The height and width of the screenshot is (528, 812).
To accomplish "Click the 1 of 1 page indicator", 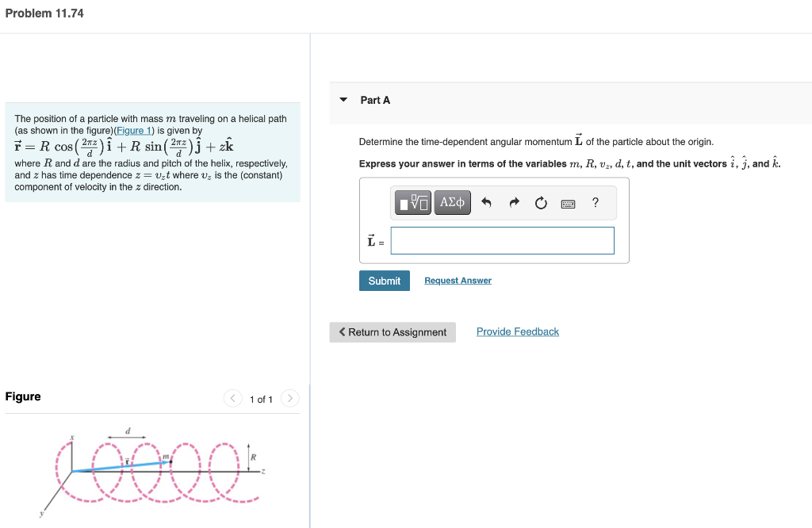I will pos(262,400).
